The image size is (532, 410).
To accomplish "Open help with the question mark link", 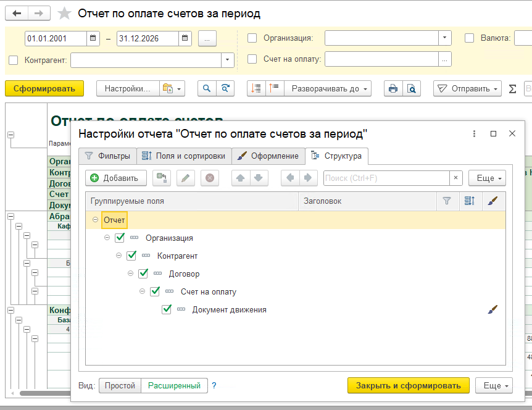I will tap(214, 385).
